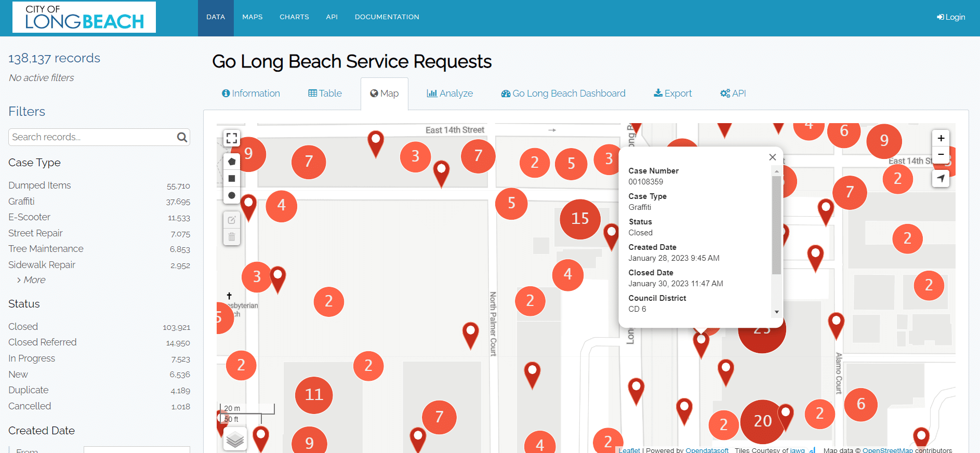Click the map zoom out button

point(941,155)
